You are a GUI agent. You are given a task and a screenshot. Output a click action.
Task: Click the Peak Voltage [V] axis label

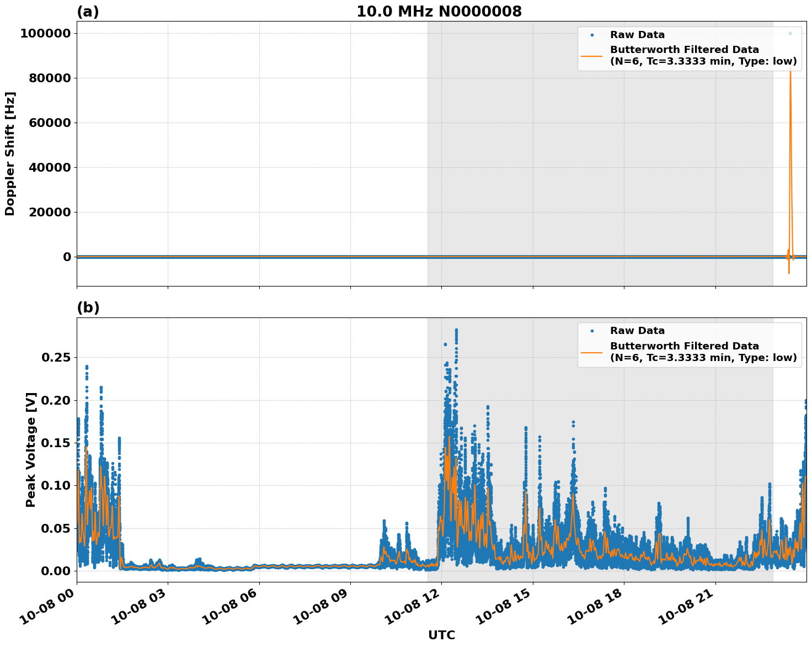(x=30, y=453)
